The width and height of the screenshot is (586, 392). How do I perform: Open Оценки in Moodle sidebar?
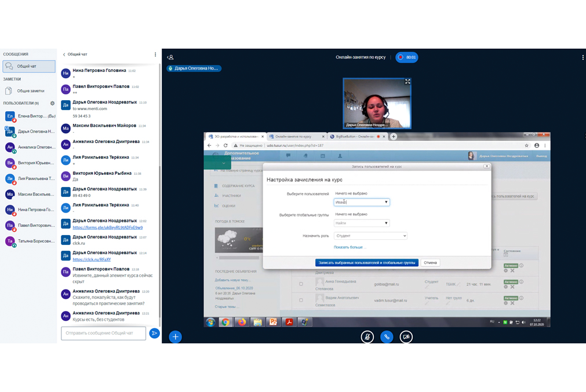(x=229, y=206)
